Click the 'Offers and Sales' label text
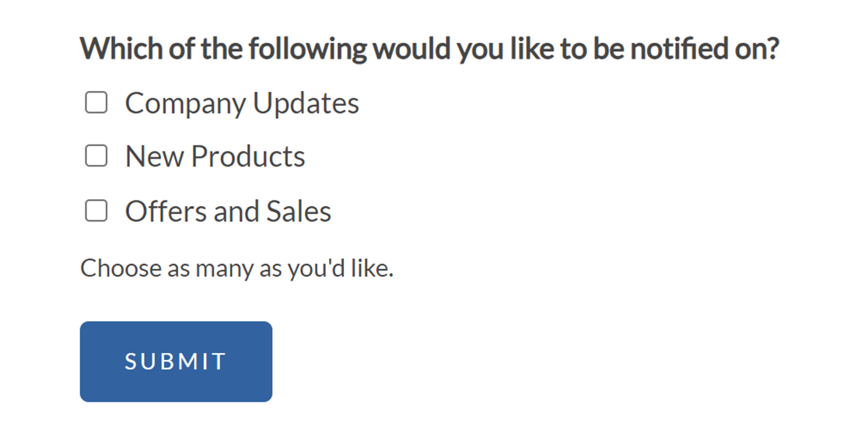The width and height of the screenshot is (868, 433). [228, 211]
